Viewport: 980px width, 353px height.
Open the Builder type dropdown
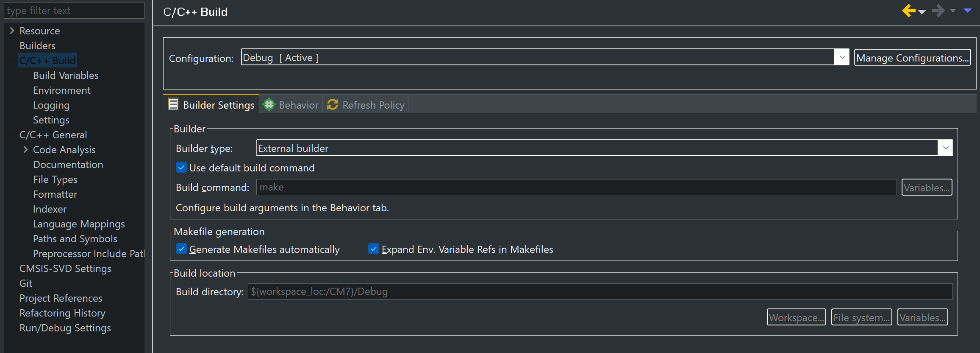tap(946, 148)
